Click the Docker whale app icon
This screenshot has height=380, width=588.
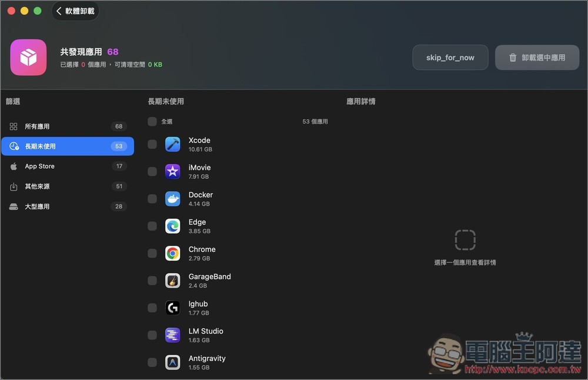(x=172, y=199)
